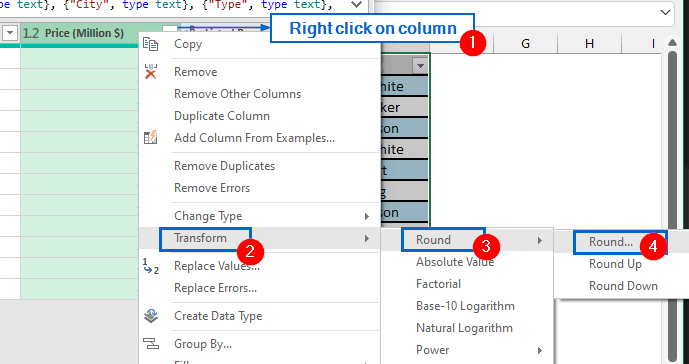
Task: Click the Add Column From Examples icon
Action: tap(151, 138)
